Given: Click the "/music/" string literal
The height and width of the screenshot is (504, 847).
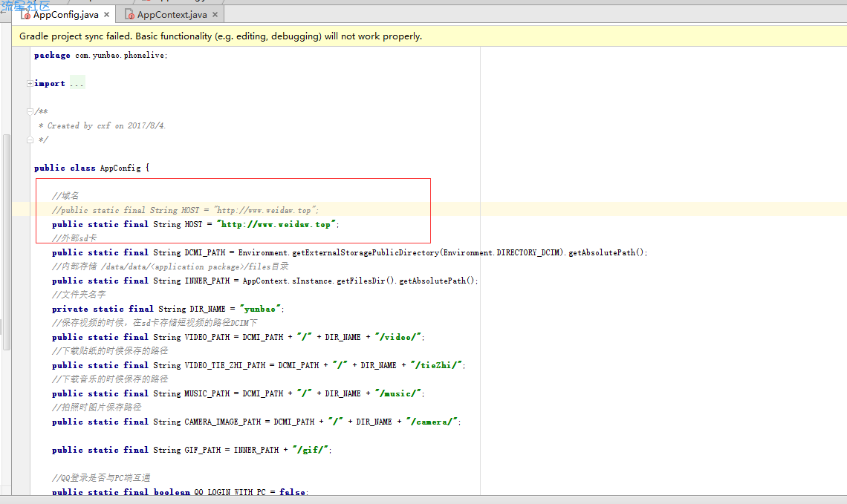Looking at the screenshot, I should click(398, 393).
